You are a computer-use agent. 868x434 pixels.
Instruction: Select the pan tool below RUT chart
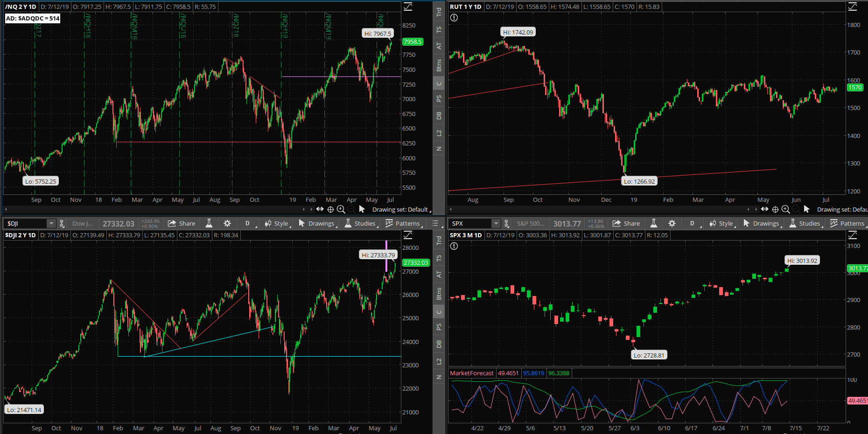point(764,209)
